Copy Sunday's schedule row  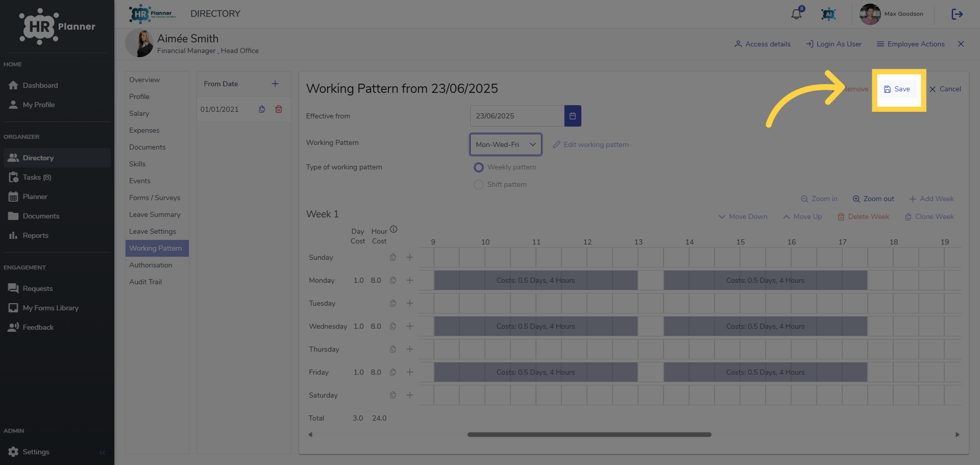[393, 257]
